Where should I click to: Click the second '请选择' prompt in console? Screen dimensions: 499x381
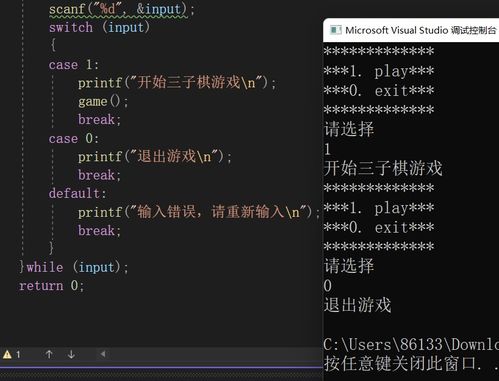(x=349, y=266)
